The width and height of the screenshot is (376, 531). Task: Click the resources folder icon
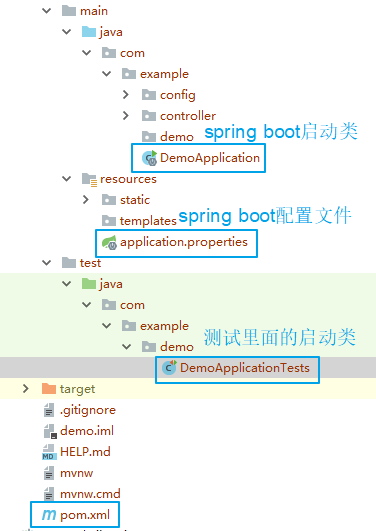[89, 179]
